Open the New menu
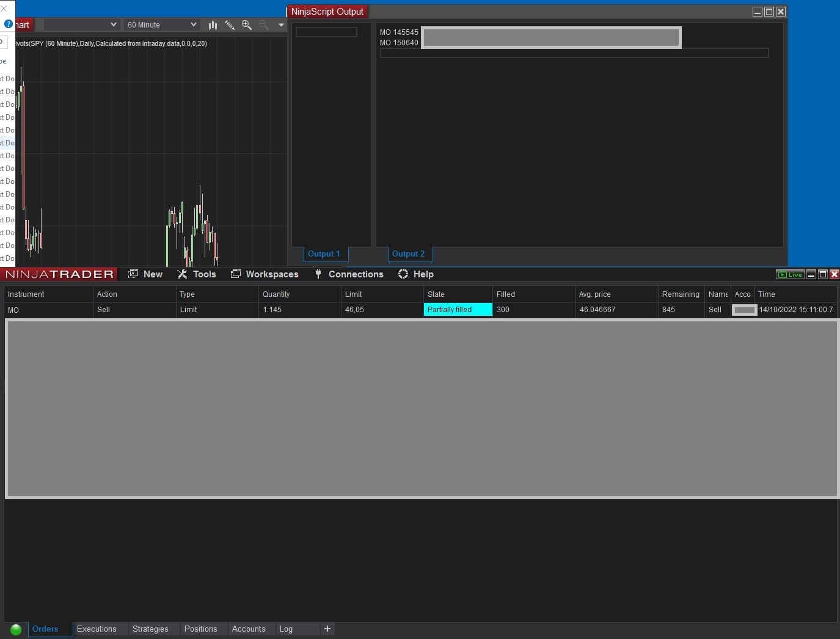The width and height of the screenshot is (840, 639). click(x=145, y=274)
